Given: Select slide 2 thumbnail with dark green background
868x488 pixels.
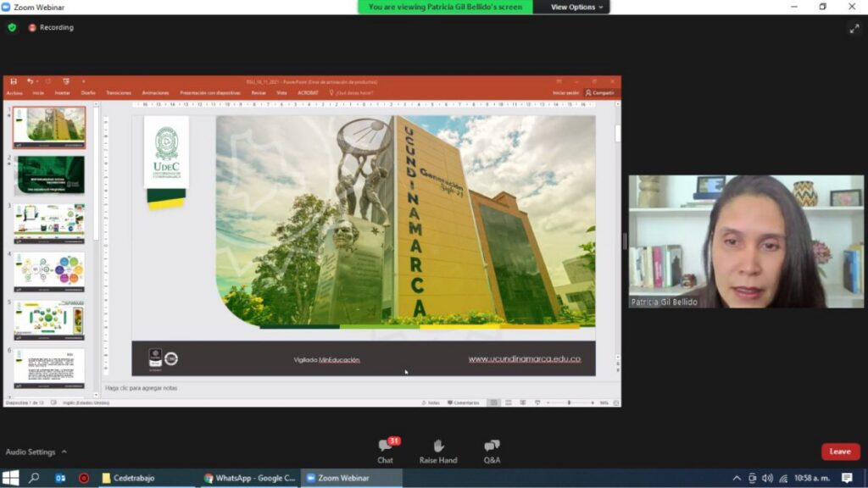Looking at the screenshot, I should click(x=49, y=175).
